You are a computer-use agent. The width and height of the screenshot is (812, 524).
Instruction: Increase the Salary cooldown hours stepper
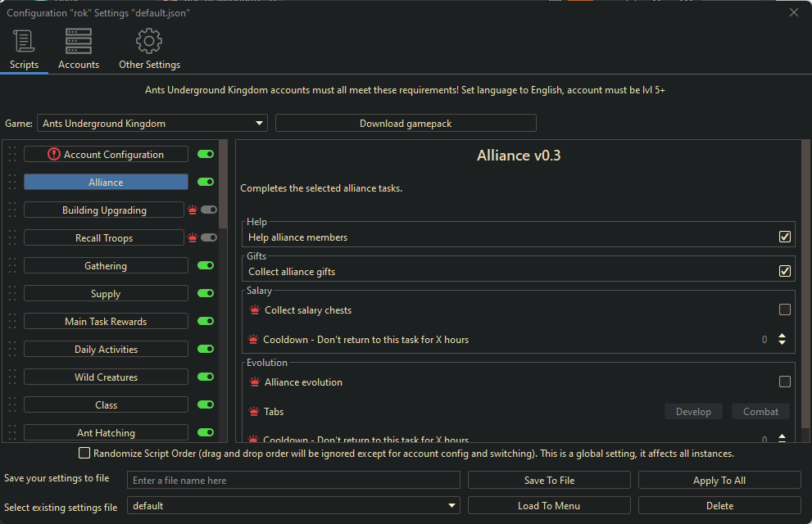click(x=782, y=336)
